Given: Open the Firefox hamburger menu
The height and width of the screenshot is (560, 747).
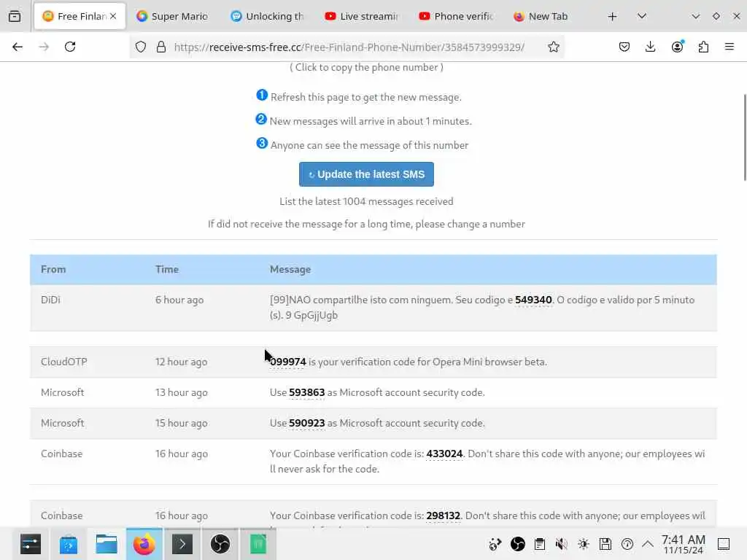Looking at the screenshot, I should 729,47.
